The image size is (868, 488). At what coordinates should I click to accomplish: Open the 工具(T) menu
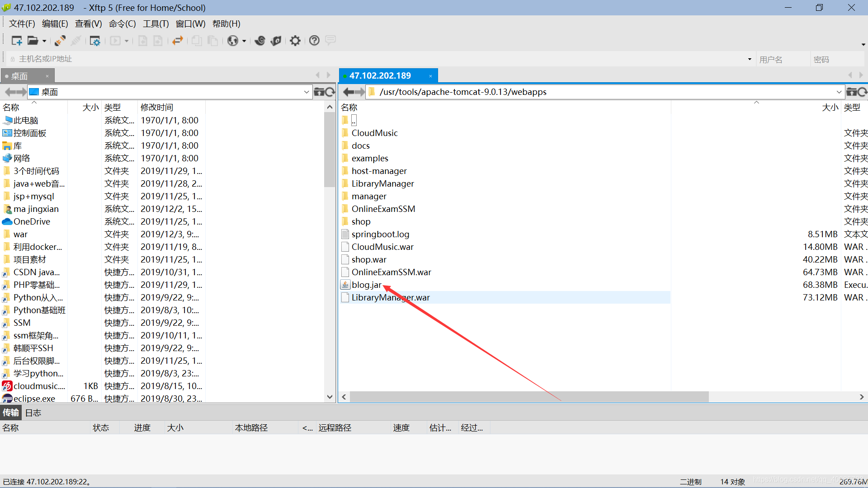[x=156, y=23]
